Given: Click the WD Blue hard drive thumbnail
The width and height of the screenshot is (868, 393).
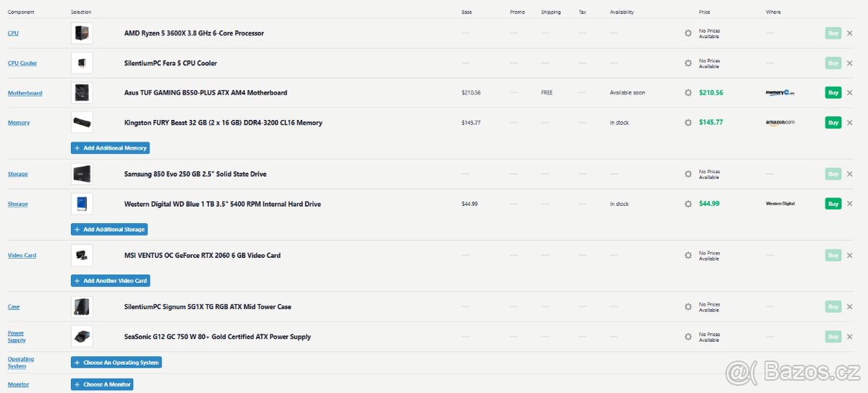Looking at the screenshot, I should [82, 204].
